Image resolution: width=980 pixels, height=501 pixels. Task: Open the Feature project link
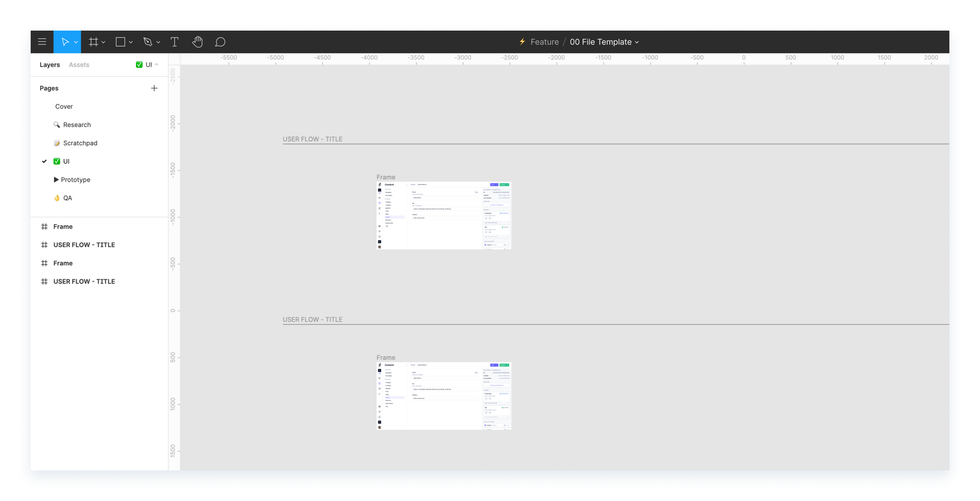[x=545, y=42]
